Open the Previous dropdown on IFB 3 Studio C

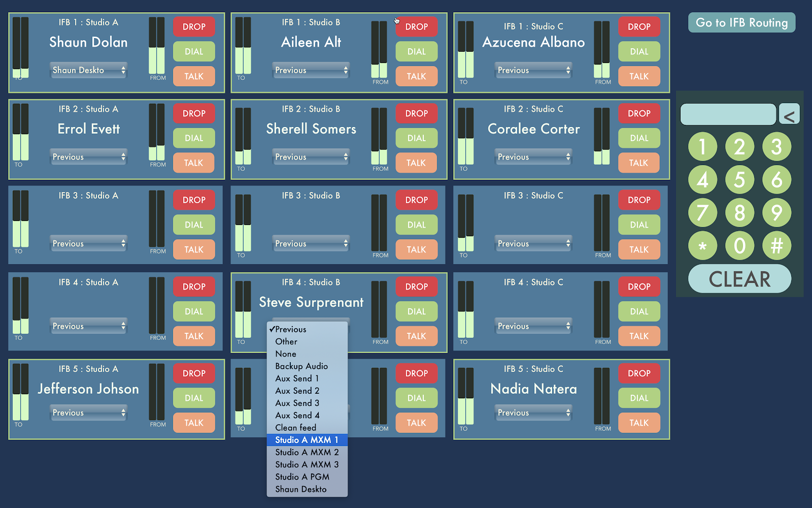tap(533, 243)
